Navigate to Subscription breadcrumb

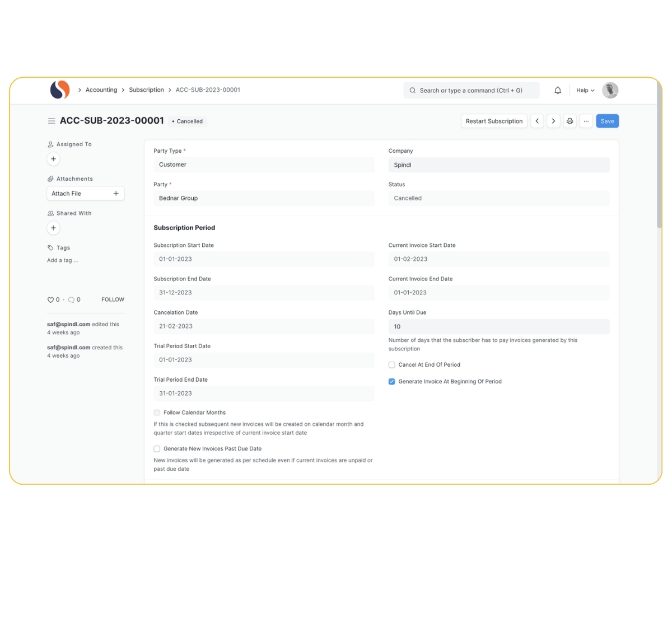[x=146, y=90]
